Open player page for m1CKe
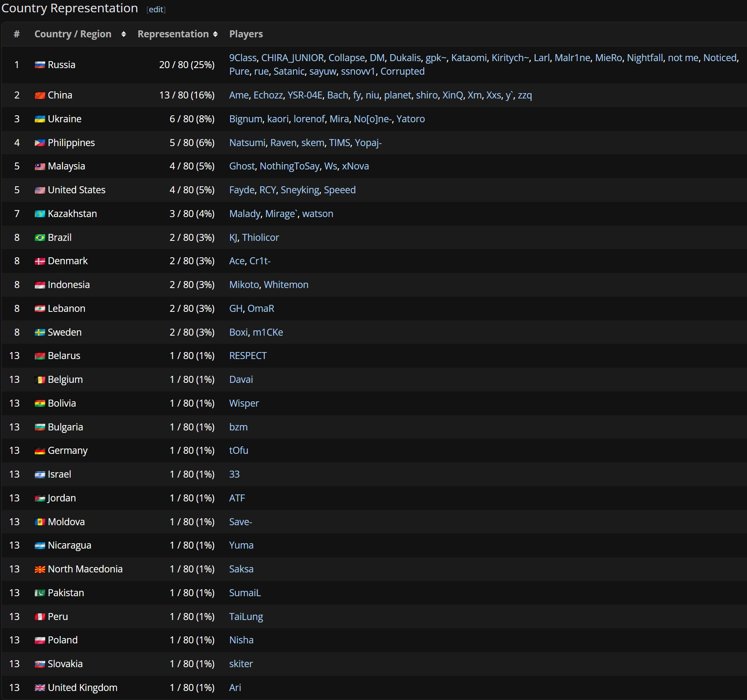Screen dimensions: 747x700 point(268,332)
